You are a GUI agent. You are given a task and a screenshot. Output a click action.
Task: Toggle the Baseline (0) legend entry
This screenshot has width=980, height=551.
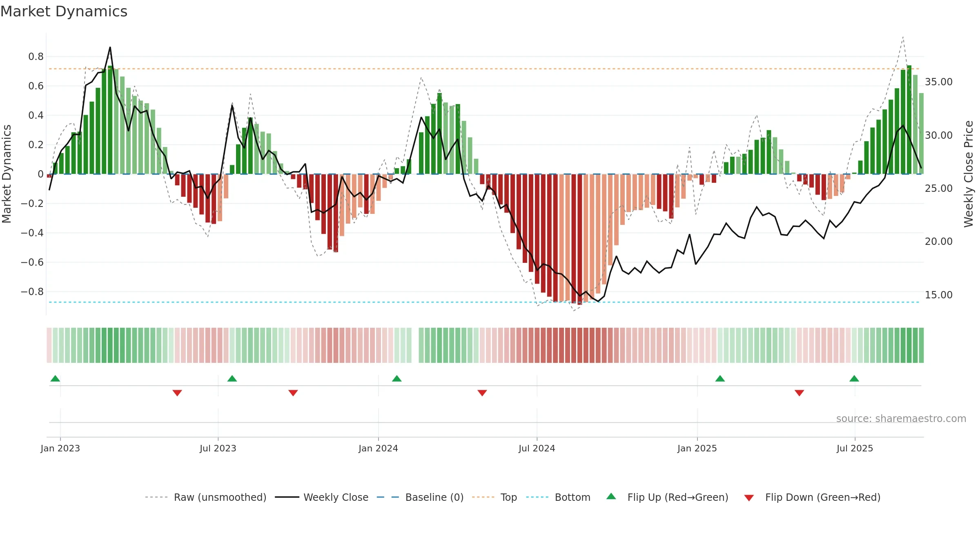click(434, 497)
